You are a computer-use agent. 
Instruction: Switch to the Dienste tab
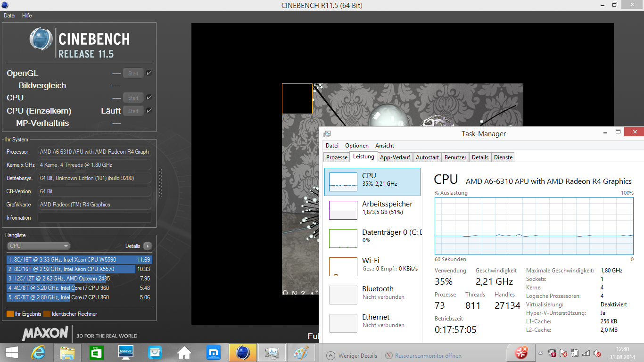[503, 157]
